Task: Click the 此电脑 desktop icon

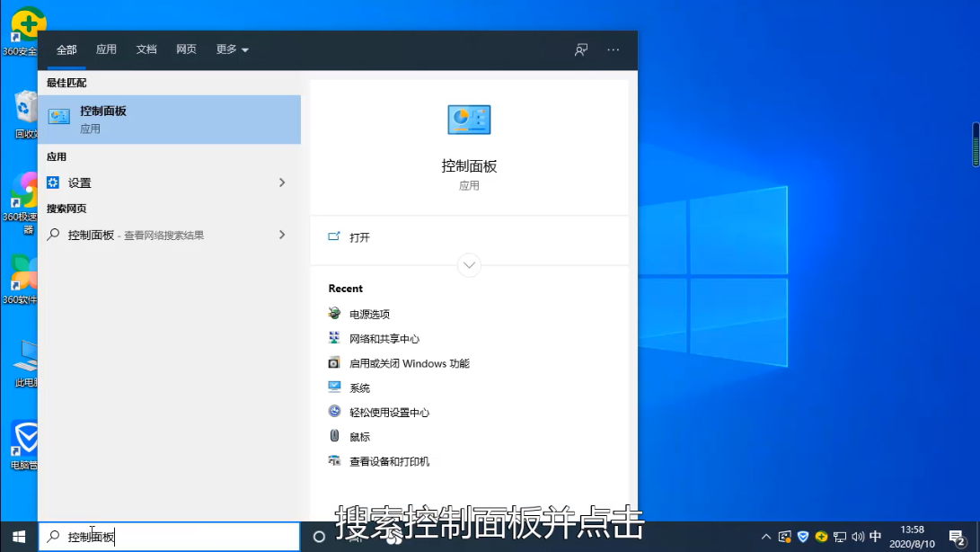Action: 26,363
